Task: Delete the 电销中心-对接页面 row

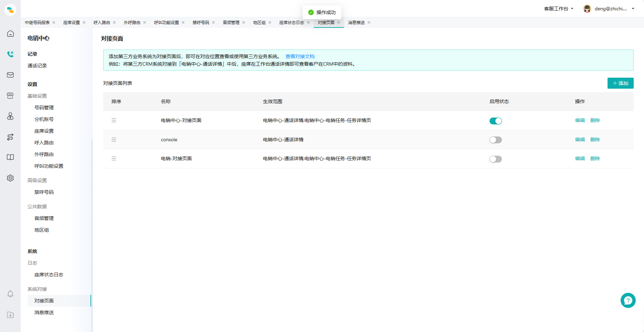Action: point(595,120)
